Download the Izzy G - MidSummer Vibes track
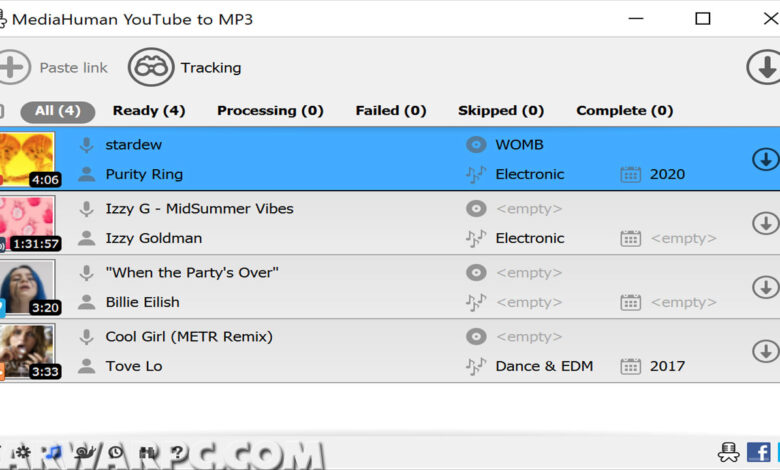The width and height of the screenshot is (780, 470). point(765,223)
